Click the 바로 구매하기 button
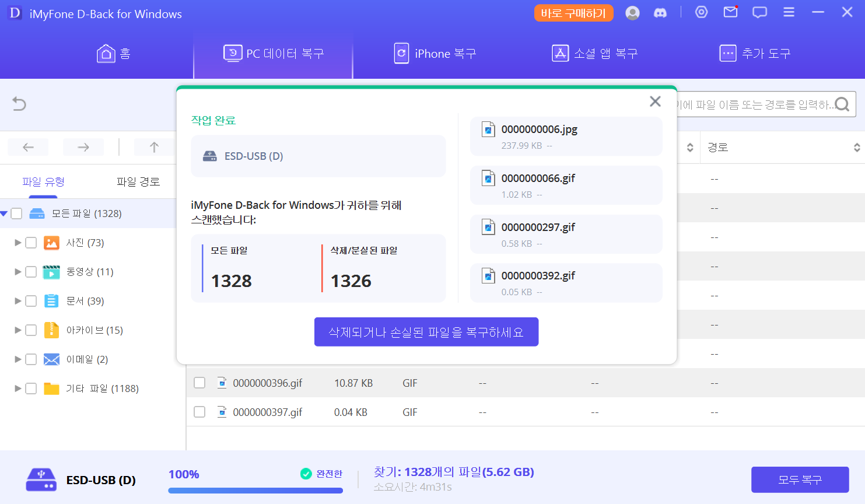 tap(573, 13)
